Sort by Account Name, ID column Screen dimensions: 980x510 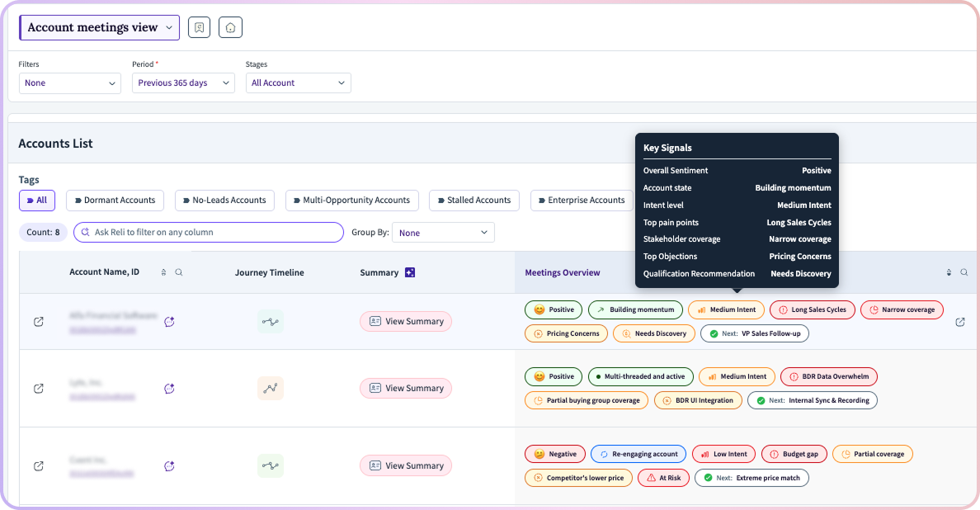[x=164, y=272]
